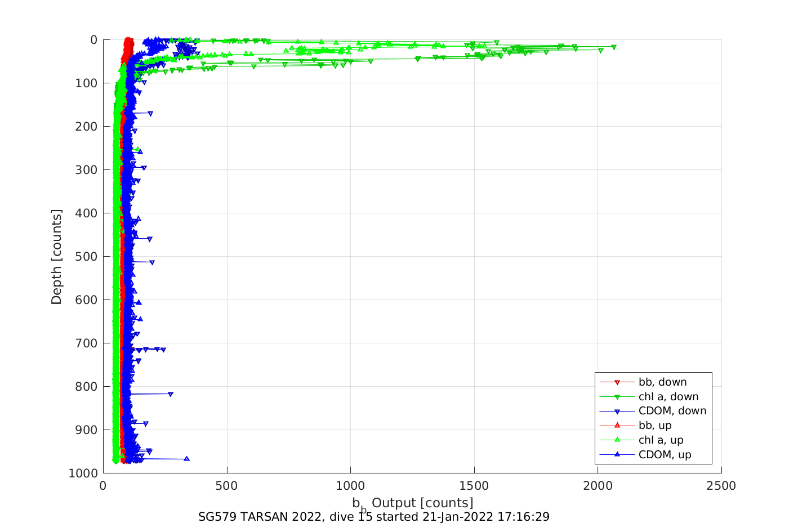This screenshot has height=532, width=798.
Task: Select the 'Output [counts]' x-axis label
Action: coord(422,503)
